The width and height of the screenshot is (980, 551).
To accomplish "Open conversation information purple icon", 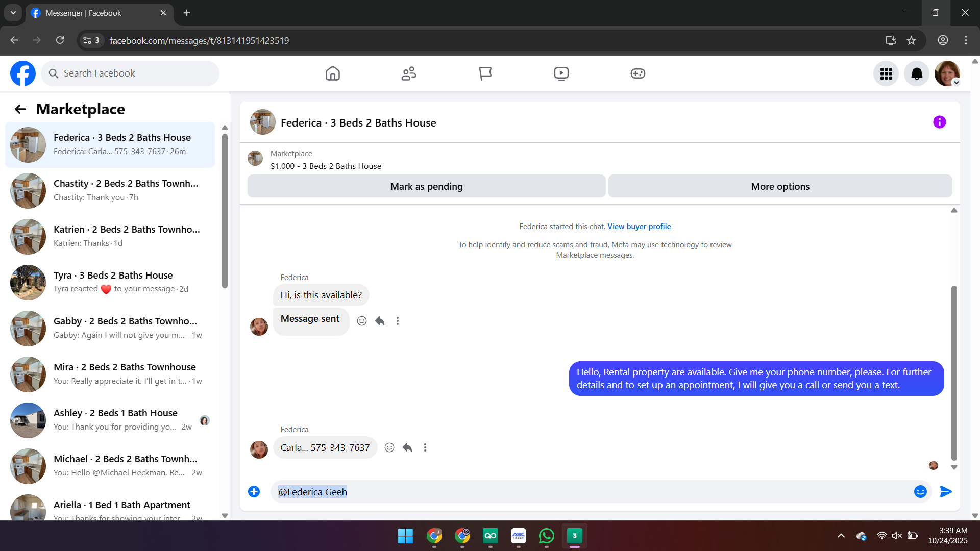I will tap(939, 122).
